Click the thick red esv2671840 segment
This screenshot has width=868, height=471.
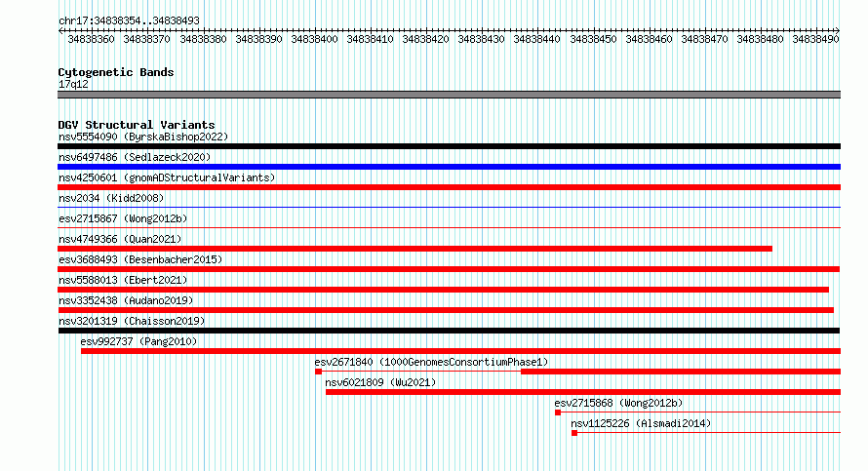[681, 372]
